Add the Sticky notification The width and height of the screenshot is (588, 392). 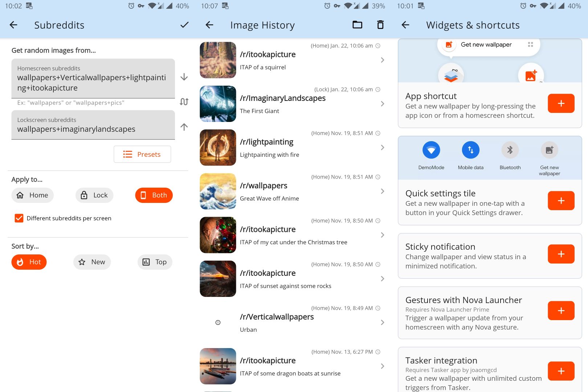[x=561, y=254]
